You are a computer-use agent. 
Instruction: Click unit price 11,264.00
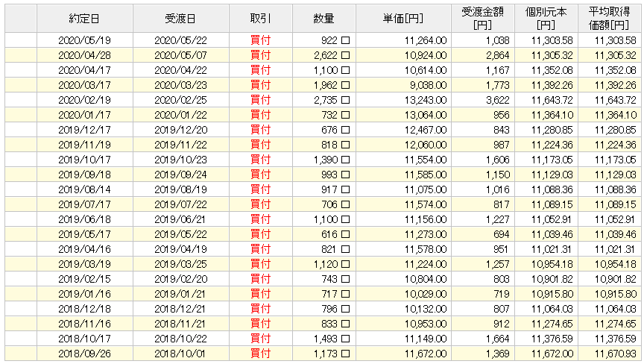[x=426, y=40]
